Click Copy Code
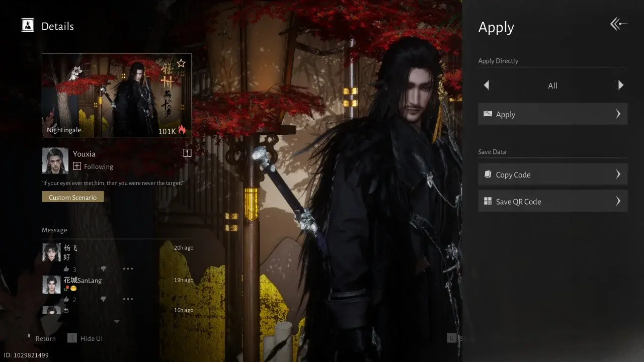Image resolution: width=644 pixels, height=362 pixels. (x=552, y=174)
